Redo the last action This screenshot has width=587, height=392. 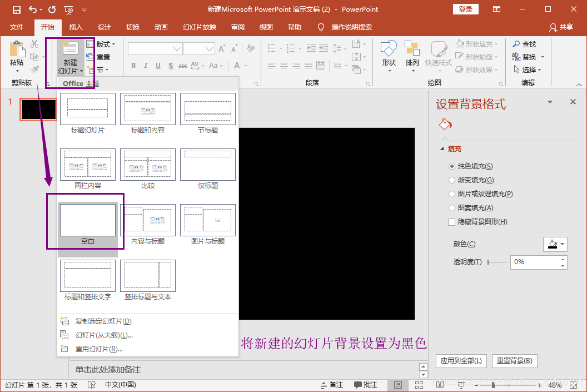tap(52, 10)
